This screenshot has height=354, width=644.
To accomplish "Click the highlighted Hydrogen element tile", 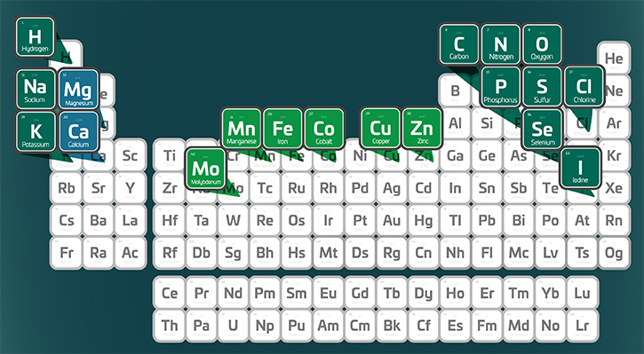I will tap(35, 37).
